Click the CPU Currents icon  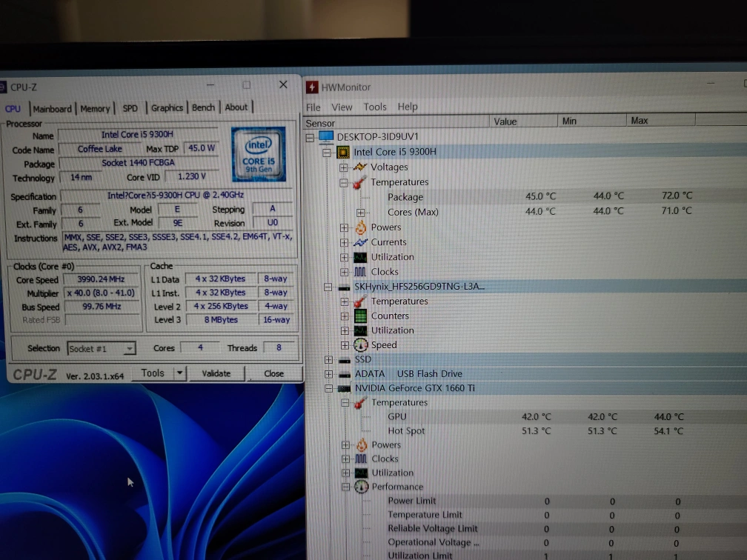(x=361, y=242)
